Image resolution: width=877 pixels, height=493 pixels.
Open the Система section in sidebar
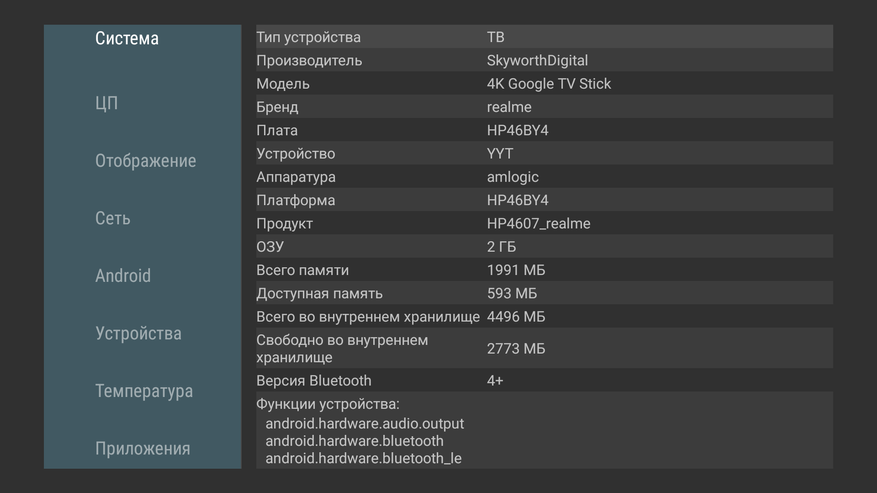[x=127, y=39]
